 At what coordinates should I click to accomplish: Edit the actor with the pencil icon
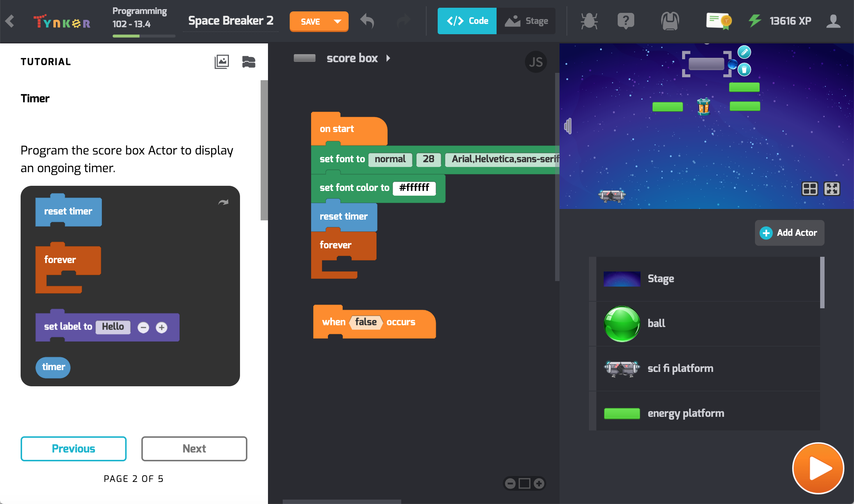coord(744,52)
